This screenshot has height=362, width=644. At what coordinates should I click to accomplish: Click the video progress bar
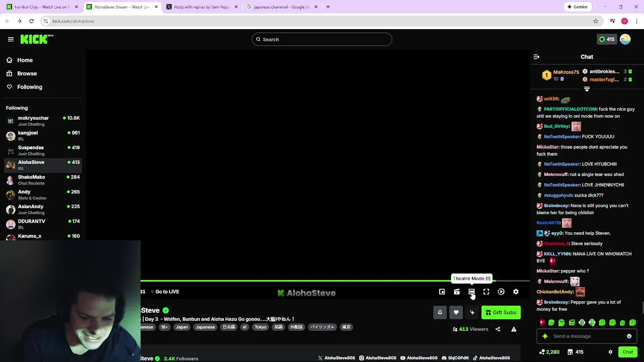(335, 281)
